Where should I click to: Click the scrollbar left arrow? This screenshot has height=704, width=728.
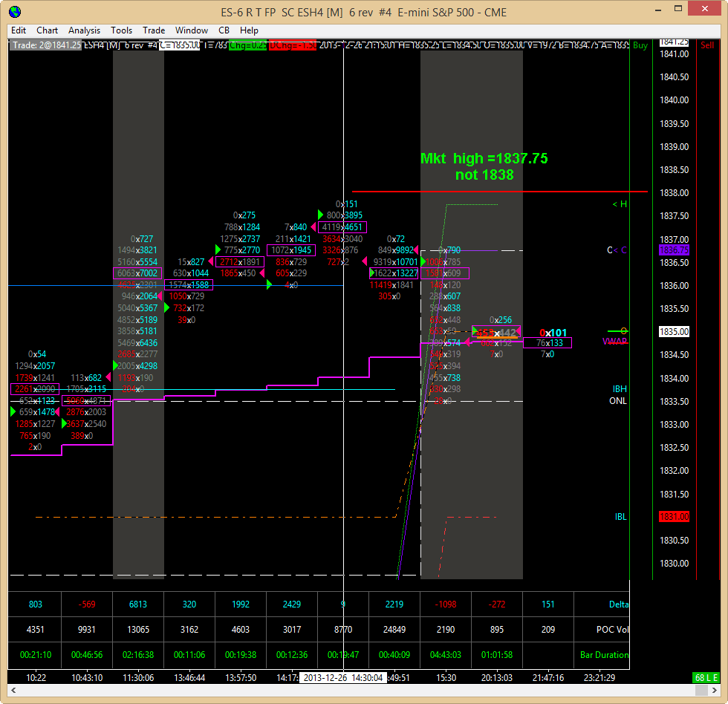point(13,690)
